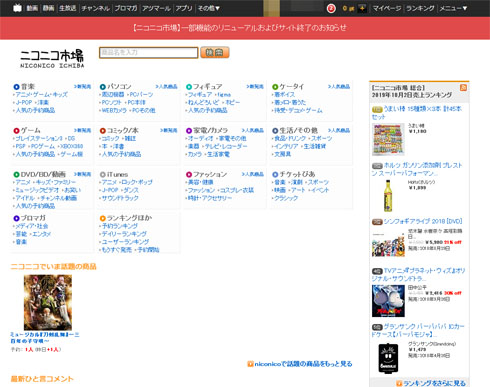The image size is (490, 387).
Task: Open the チャンネル menu item
Action: pos(96,8)
